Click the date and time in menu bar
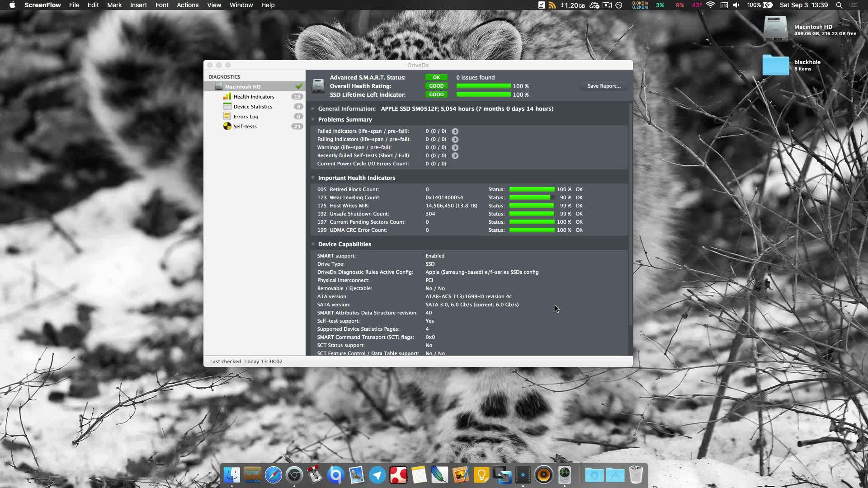868x488 pixels. point(804,5)
